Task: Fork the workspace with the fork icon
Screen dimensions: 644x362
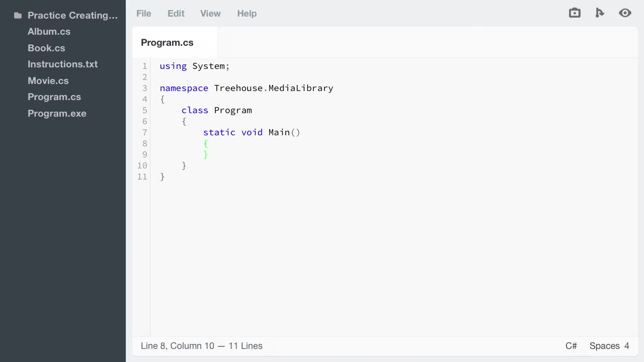Action: coord(600,13)
